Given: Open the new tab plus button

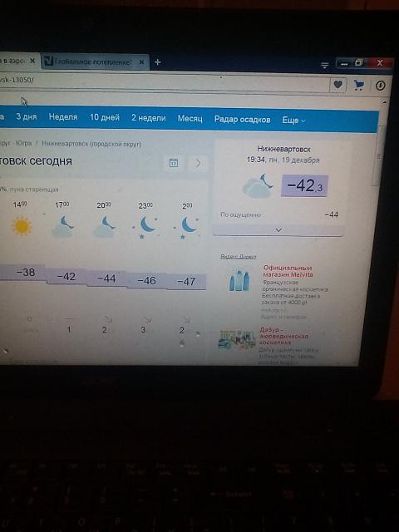Looking at the screenshot, I should (x=157, y=62).
